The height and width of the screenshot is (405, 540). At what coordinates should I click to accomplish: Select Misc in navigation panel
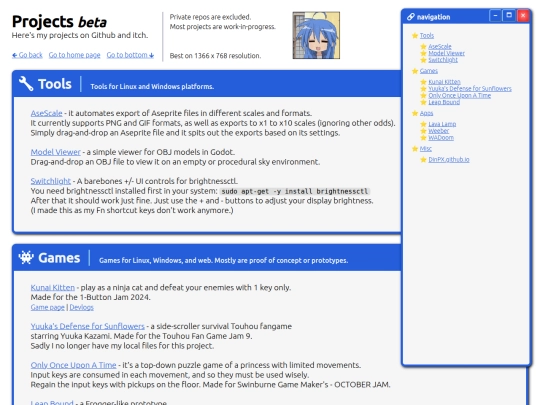pyautogui.click(x=426, y=149)
